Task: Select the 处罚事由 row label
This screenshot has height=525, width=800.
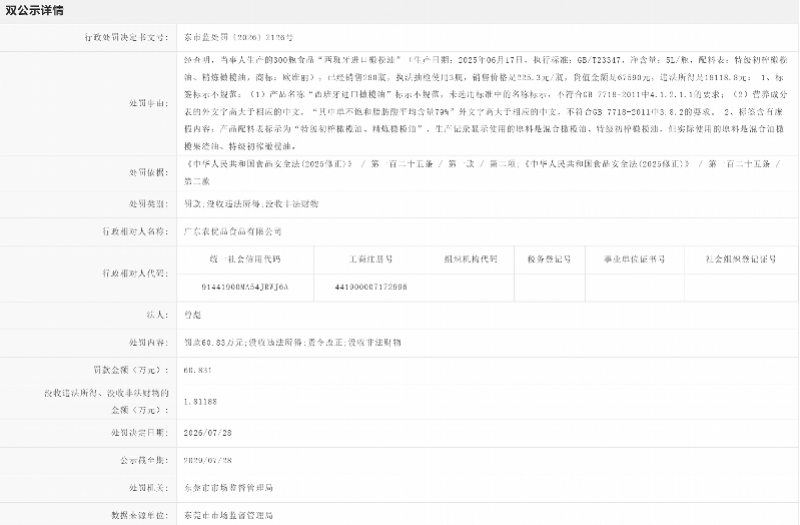Action: pyautogui.click(x=148, y=103)
